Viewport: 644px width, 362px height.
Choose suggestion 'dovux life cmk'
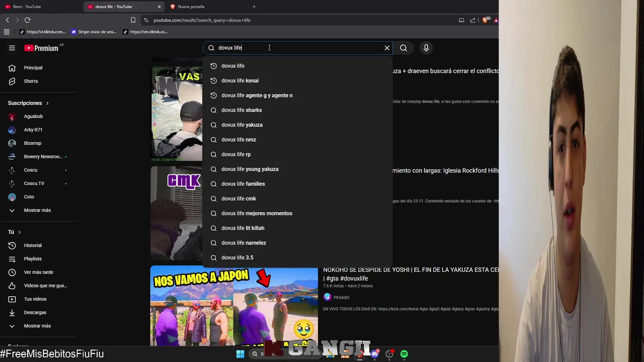[x=297, y=199]
